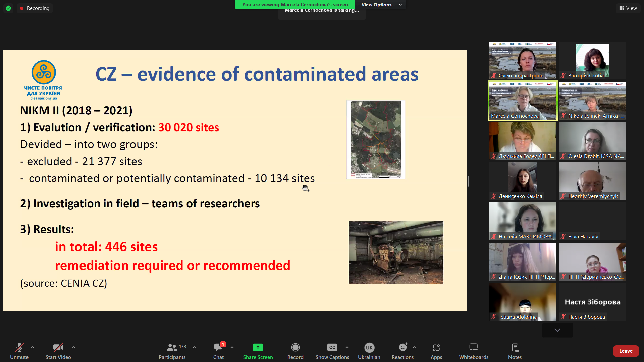Click the green Share Screen icon
644x362 pixels.
click(x=258, y=348)
